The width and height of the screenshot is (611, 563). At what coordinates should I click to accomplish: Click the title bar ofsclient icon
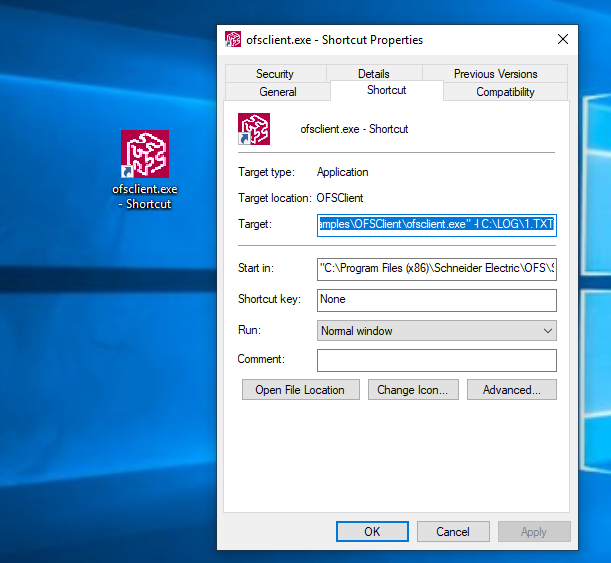point(233,39)
